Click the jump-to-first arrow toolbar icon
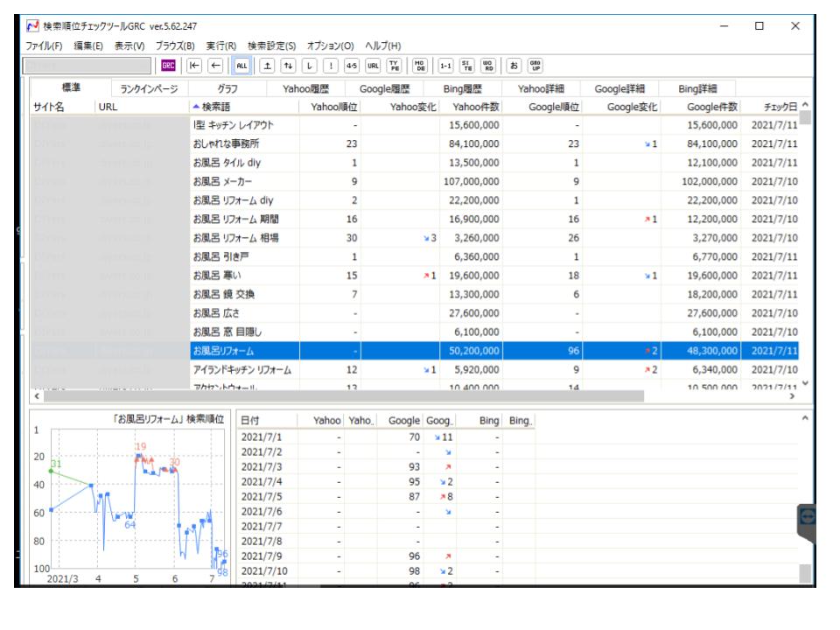The height and width of the screenshot is (630, 840). (194, 66)
